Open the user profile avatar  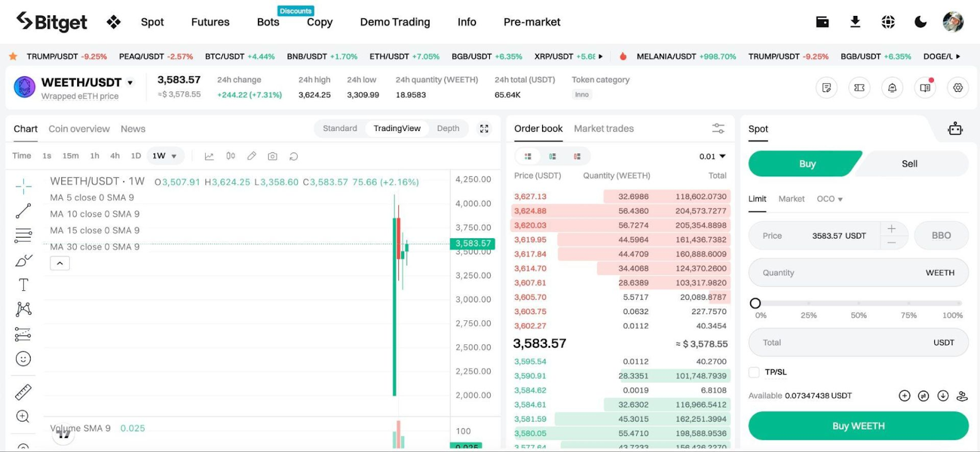(x=953, y=21)
